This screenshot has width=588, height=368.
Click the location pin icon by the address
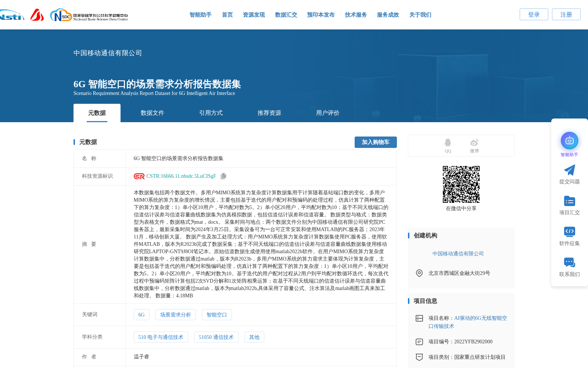[x=419, y=273]
